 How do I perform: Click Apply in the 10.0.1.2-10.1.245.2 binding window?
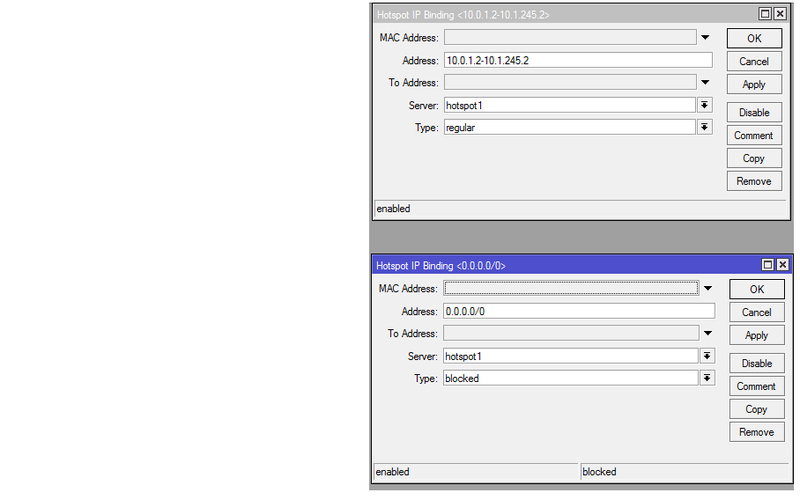coord(754,84)
